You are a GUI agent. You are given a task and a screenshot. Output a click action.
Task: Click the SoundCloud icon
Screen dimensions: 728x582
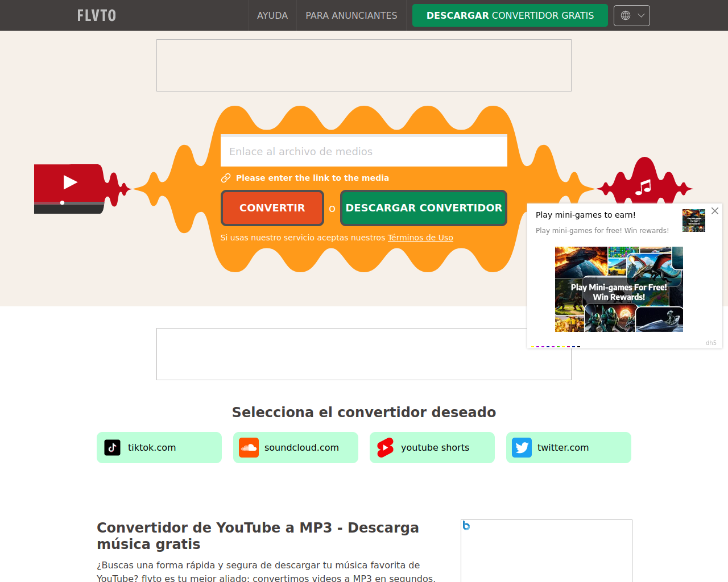click(249, 447)
